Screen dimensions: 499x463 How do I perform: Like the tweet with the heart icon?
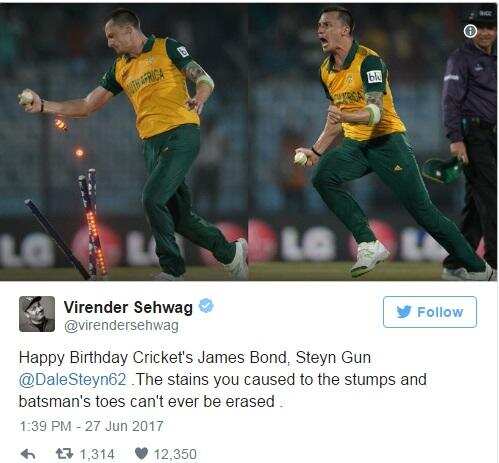pyautogui.click(x=142, y=454)
